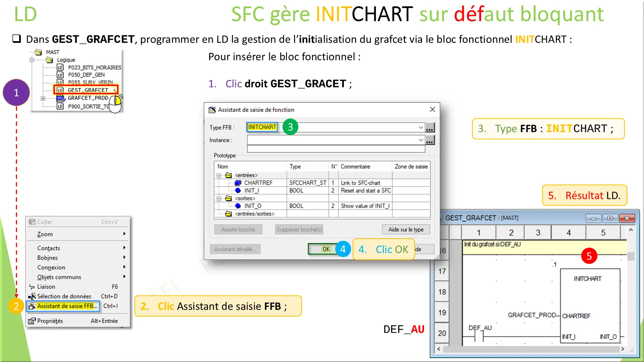Click the browse button next to Type FFB
644x362 pixels.
click(x=430, y=127)
